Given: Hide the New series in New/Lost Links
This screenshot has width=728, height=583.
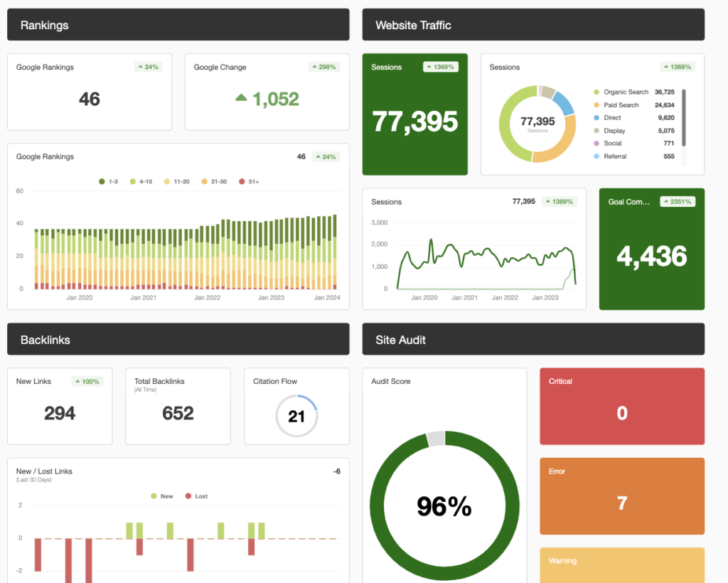Looking at the screenshot, I should coord(161,496).
